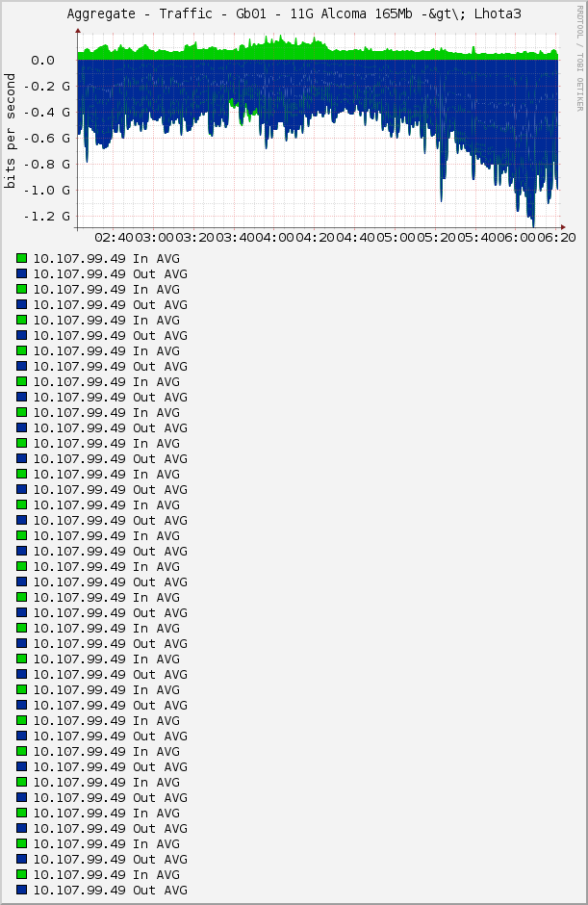Click the 03:00 time label

click(x=154, y=238)
